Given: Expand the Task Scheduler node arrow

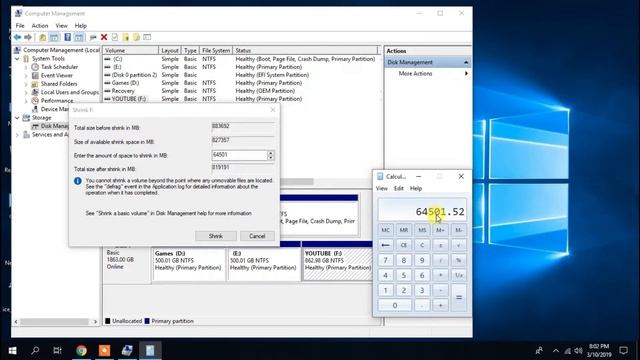Looking at the screenshot, I should tap(26, 67).
